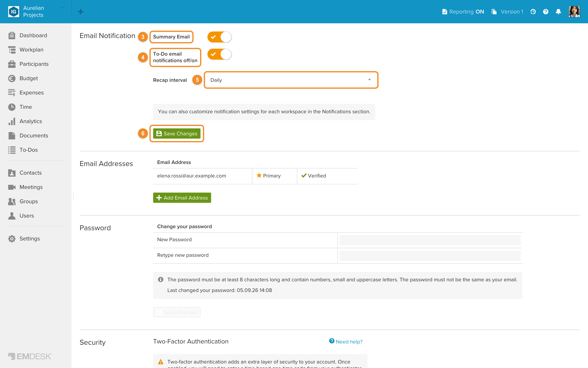This screenshot has width=588, height=368.
Task: Open the Contacts page
Action: (25, 173)
